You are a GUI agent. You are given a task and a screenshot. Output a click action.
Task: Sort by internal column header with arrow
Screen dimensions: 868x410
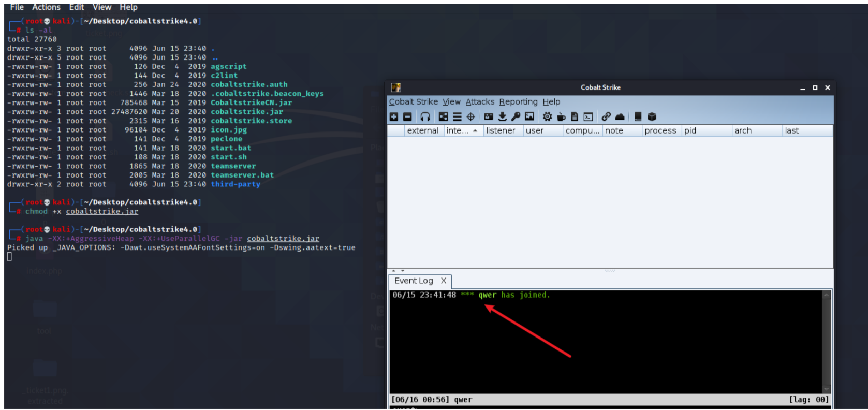point(463,131)
